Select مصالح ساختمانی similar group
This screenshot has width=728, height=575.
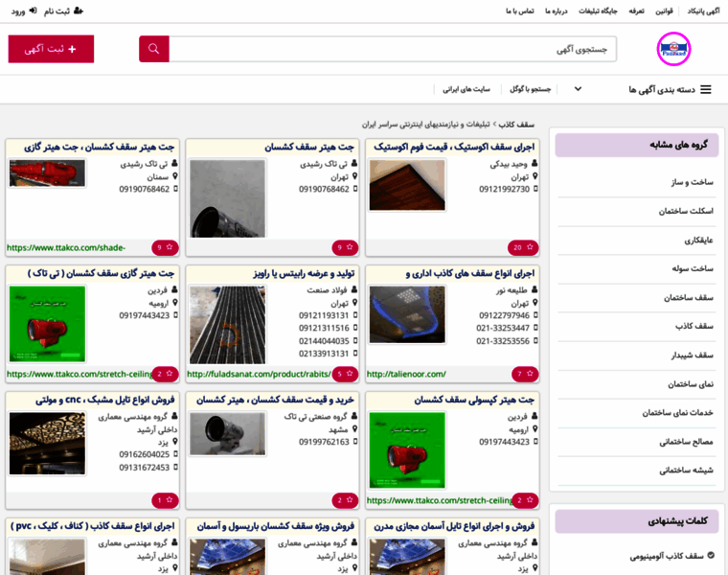(686, 442)
